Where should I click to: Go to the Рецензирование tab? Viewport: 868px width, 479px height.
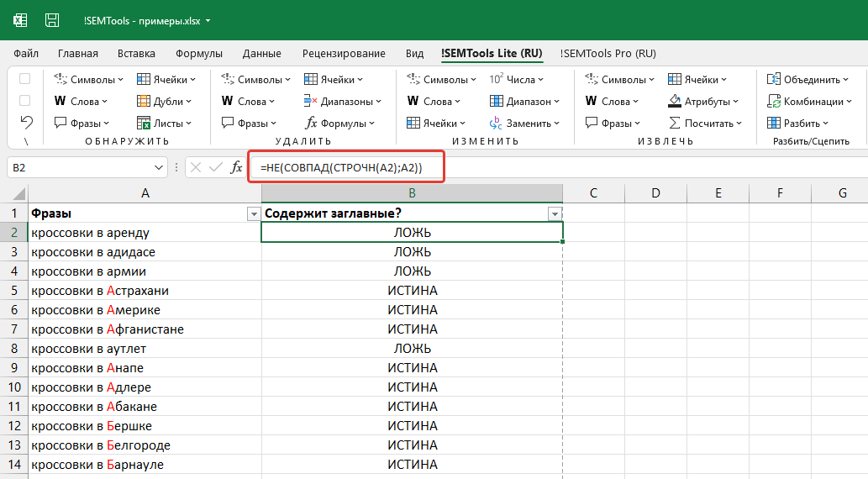[344, 53]
